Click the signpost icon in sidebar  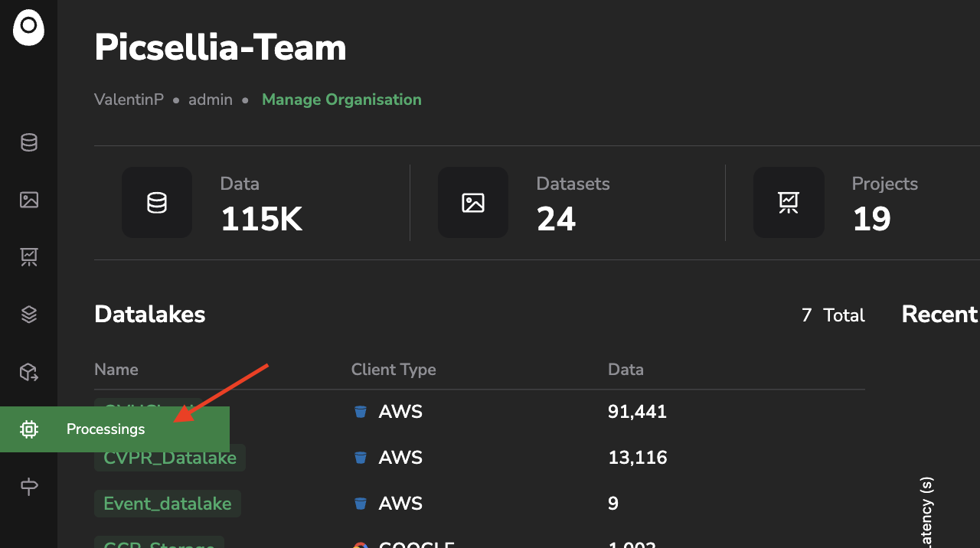29,487
